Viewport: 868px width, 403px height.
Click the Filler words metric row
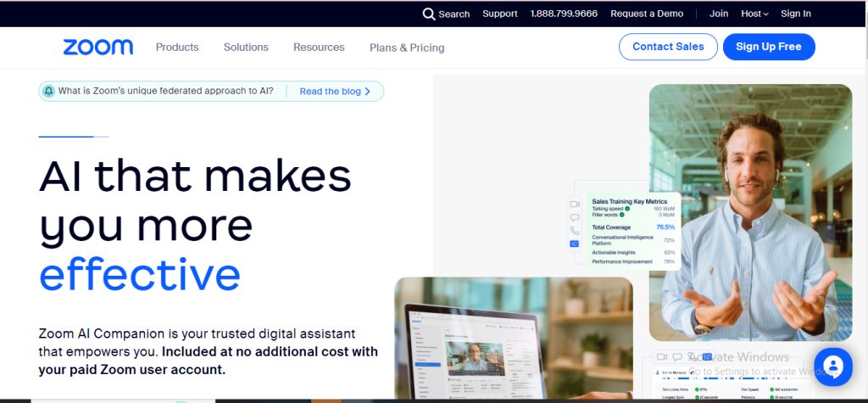pyautogui.click(x=633, y=215)
